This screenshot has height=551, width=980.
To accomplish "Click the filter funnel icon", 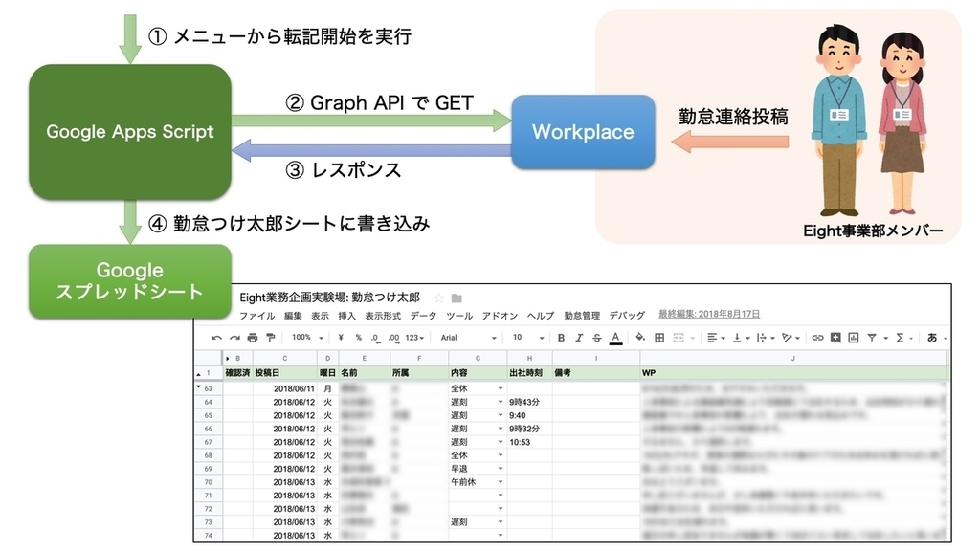I will [x=872, y=338].
